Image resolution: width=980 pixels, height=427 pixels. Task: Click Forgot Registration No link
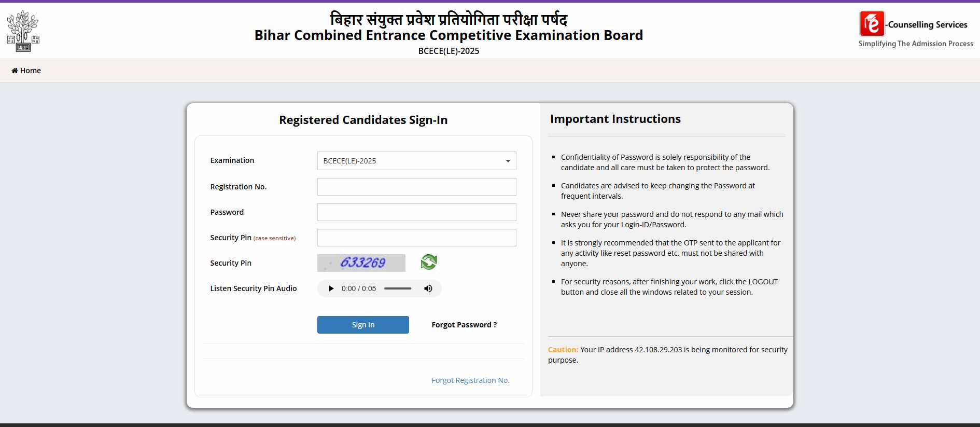(470, 380)
